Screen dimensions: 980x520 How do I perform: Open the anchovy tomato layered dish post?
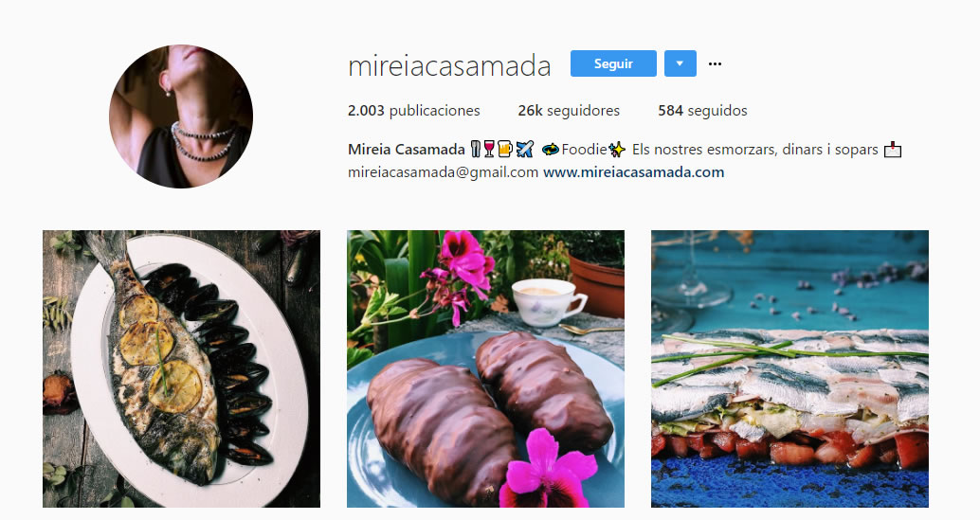click(789, 368)
